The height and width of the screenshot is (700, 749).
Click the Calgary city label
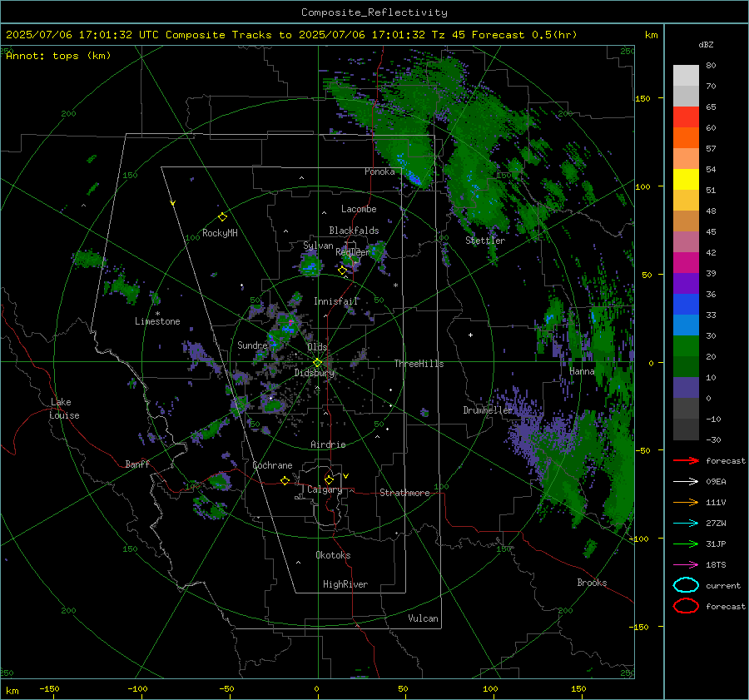pyautogui.click(x=325, y=489)
